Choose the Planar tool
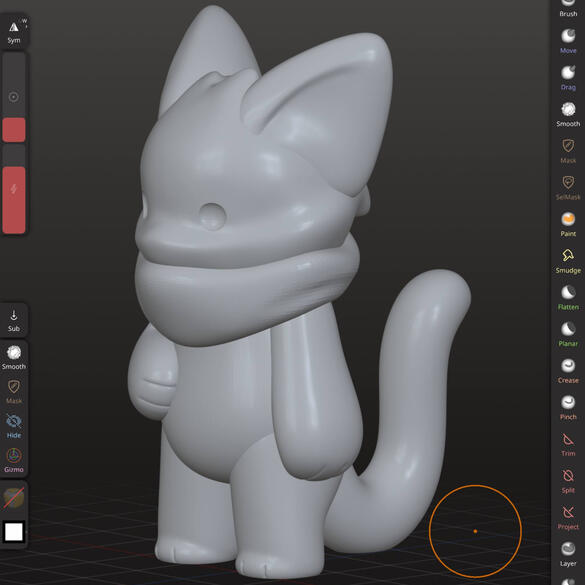 click(568, 334)
